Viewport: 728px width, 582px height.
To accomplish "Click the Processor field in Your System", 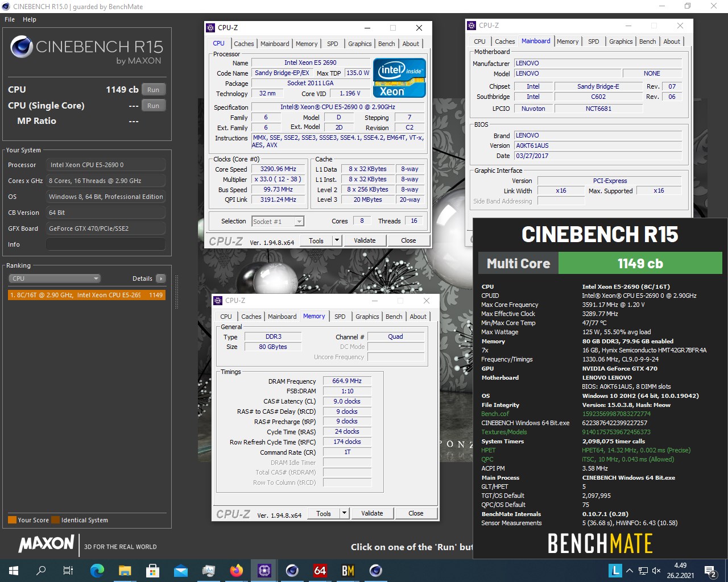I will coord(106,165).
